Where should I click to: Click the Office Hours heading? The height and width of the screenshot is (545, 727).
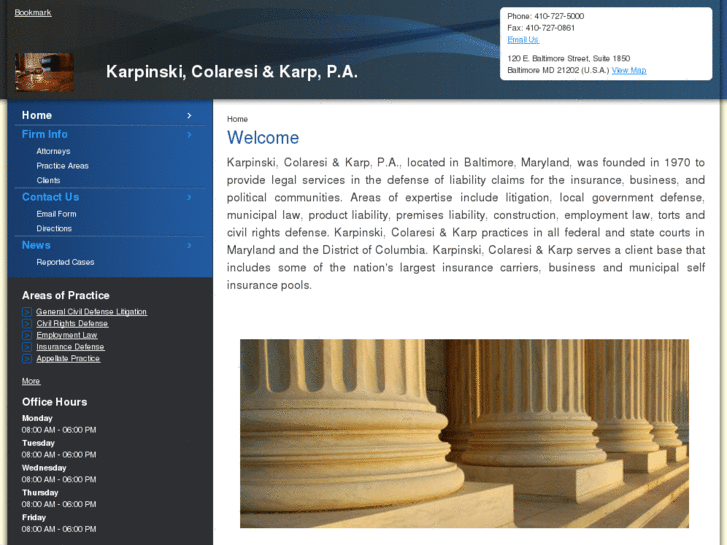point(54,402)
